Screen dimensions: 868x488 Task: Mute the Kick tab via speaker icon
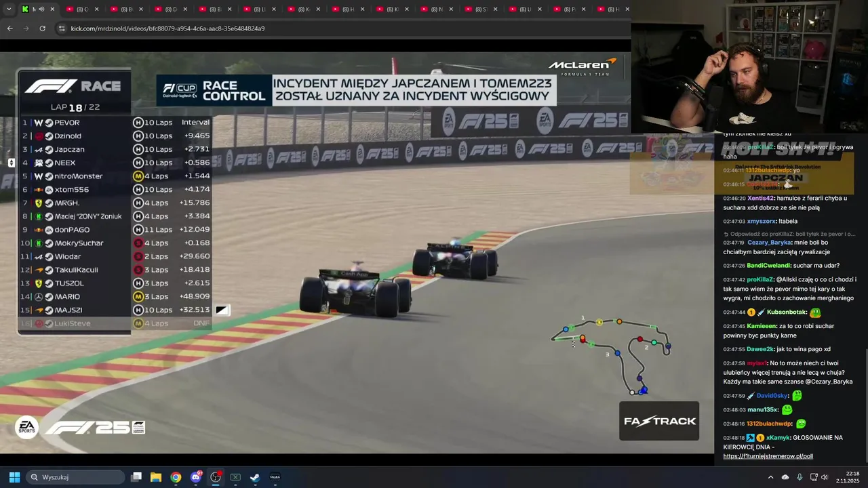pos(41,9)
